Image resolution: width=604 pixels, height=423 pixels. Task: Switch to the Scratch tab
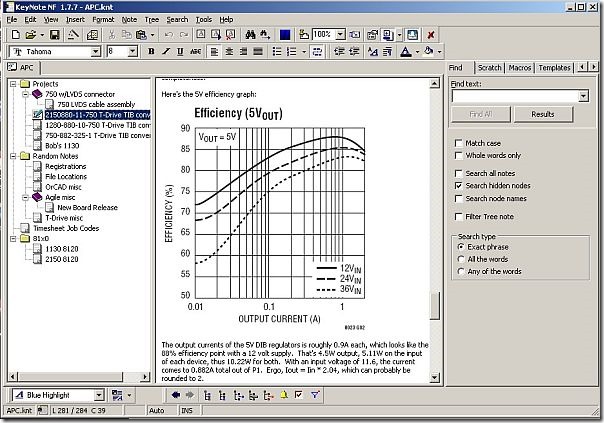[489, 67]
